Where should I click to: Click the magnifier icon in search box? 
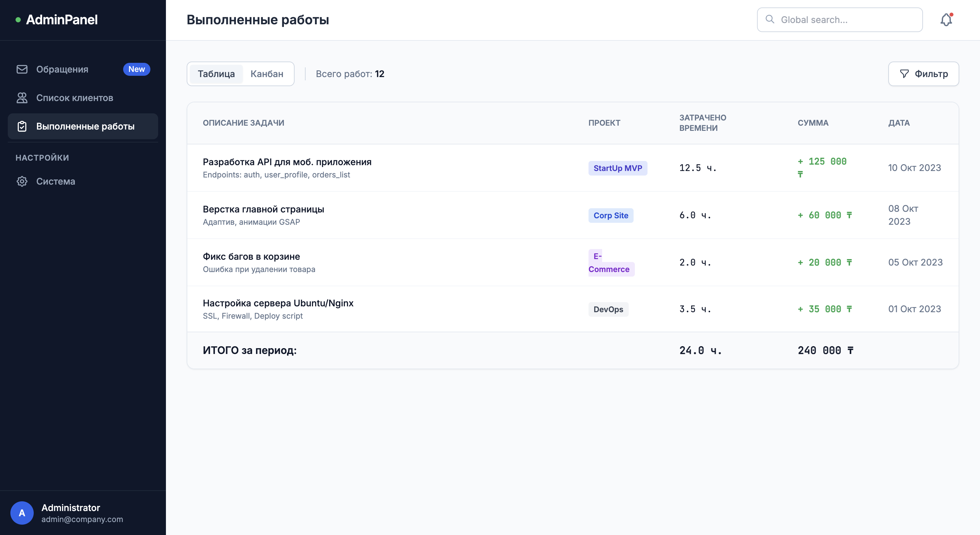point(770,19)
